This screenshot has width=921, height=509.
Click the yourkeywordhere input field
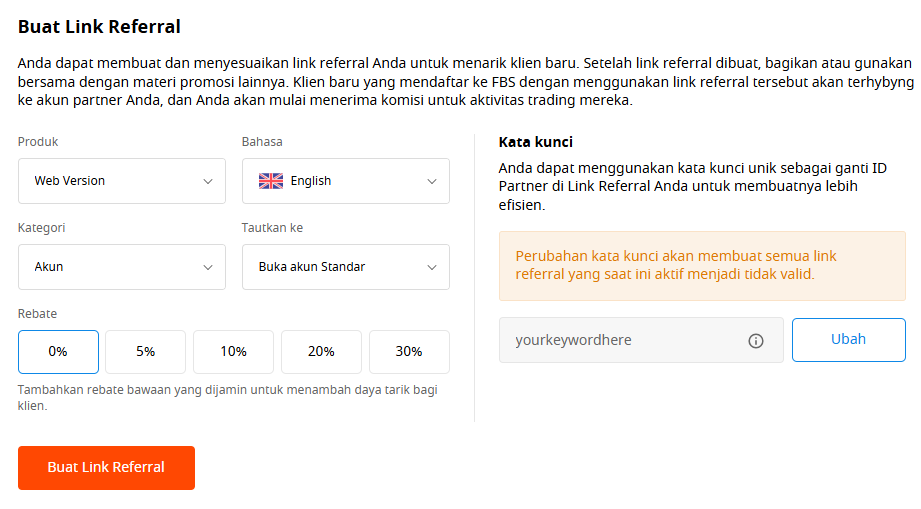641,340
